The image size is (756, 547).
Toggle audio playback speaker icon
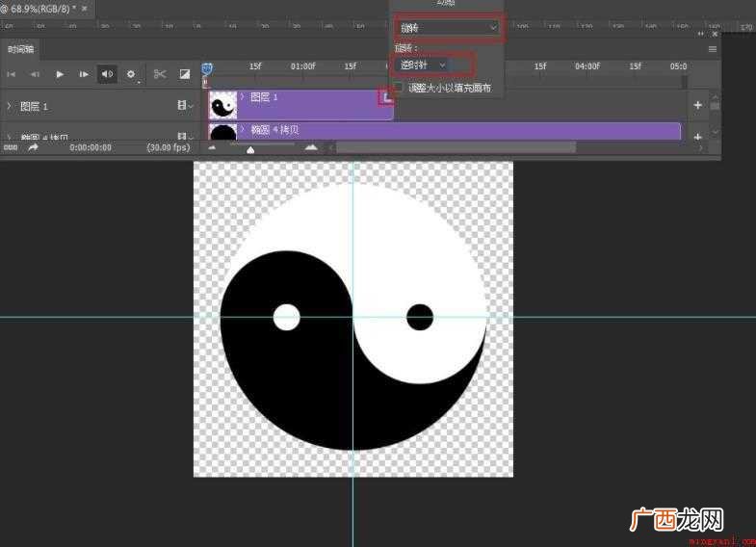107,74
